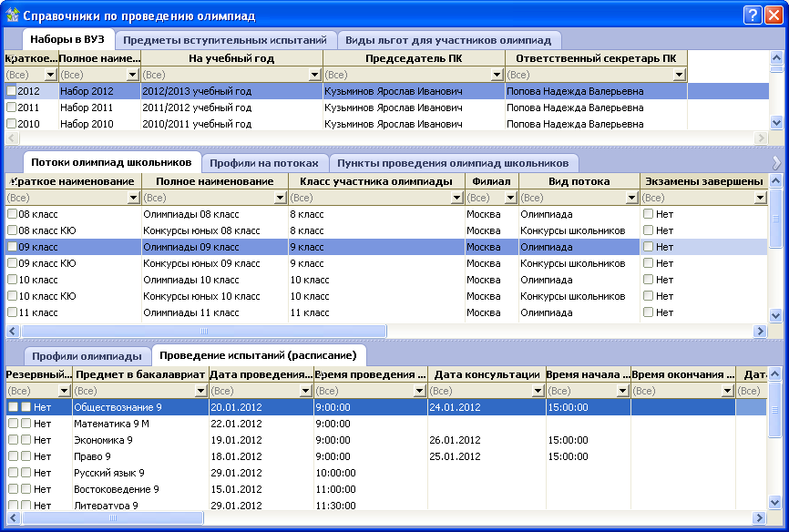The image size is (789, 532).
Task: Click top table scroll-down arrow
Action: coord(776,122)
